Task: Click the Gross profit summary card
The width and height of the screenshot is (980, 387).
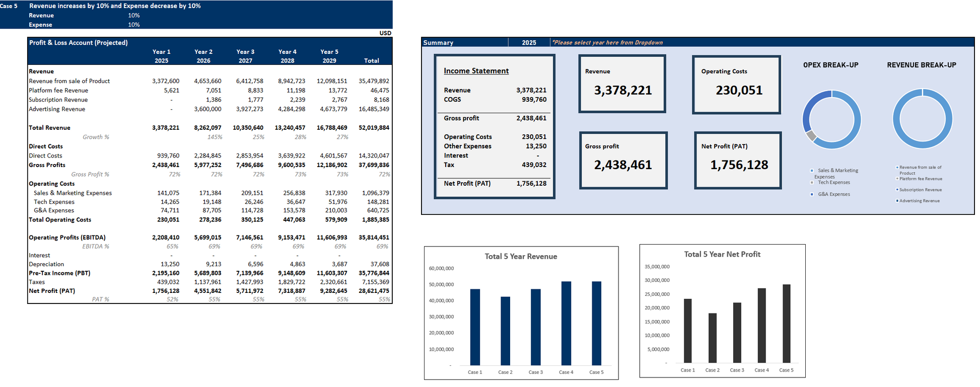Action: pyautogui.click(x=623, y=161)
